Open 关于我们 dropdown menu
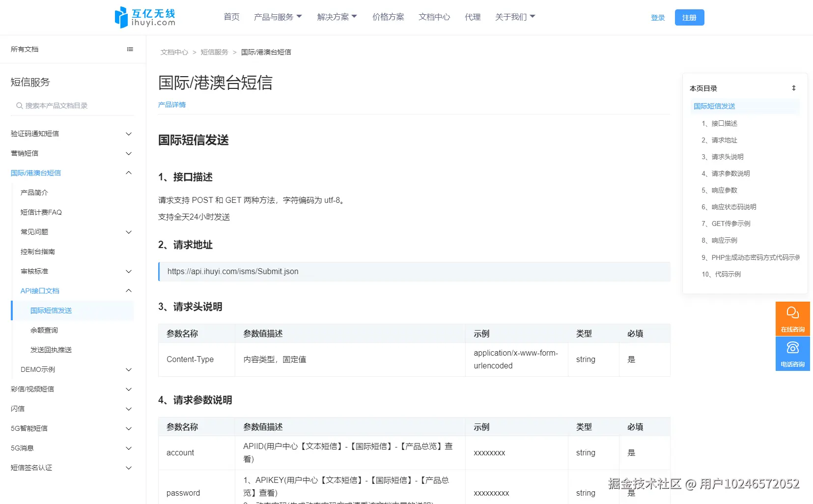This screenshot has height=504, width=813. pos(515,17)
